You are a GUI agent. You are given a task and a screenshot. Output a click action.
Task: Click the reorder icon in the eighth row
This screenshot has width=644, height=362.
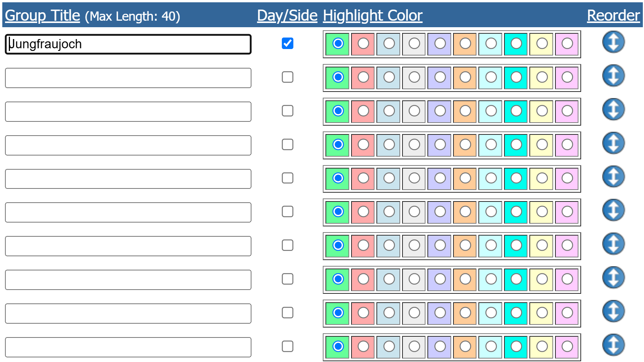tap(613, 277)
